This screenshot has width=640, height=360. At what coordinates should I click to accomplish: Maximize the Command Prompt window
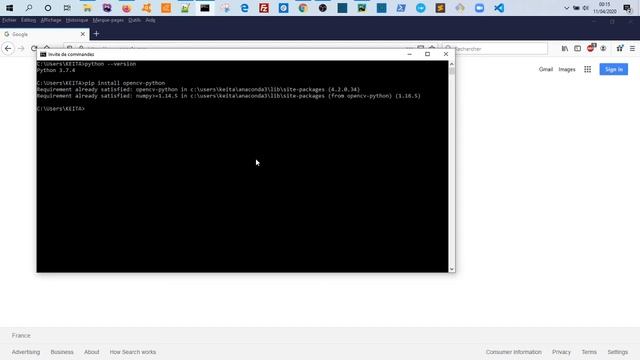click(427, 54)
